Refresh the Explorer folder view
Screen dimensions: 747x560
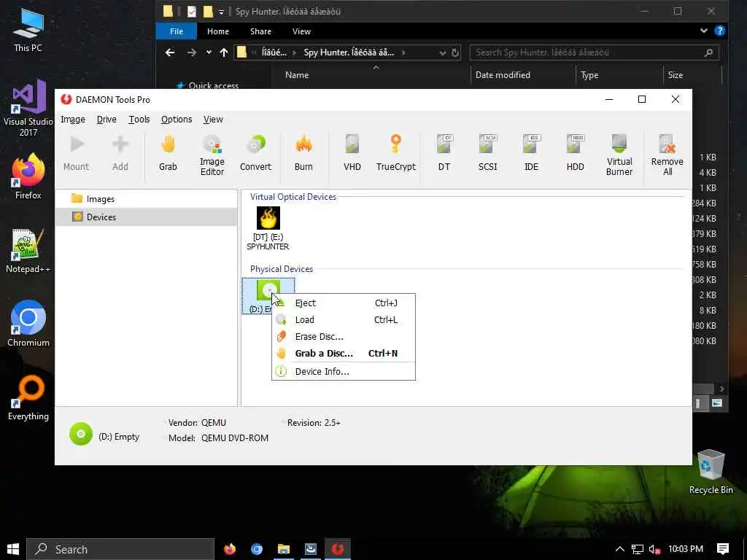455,52
